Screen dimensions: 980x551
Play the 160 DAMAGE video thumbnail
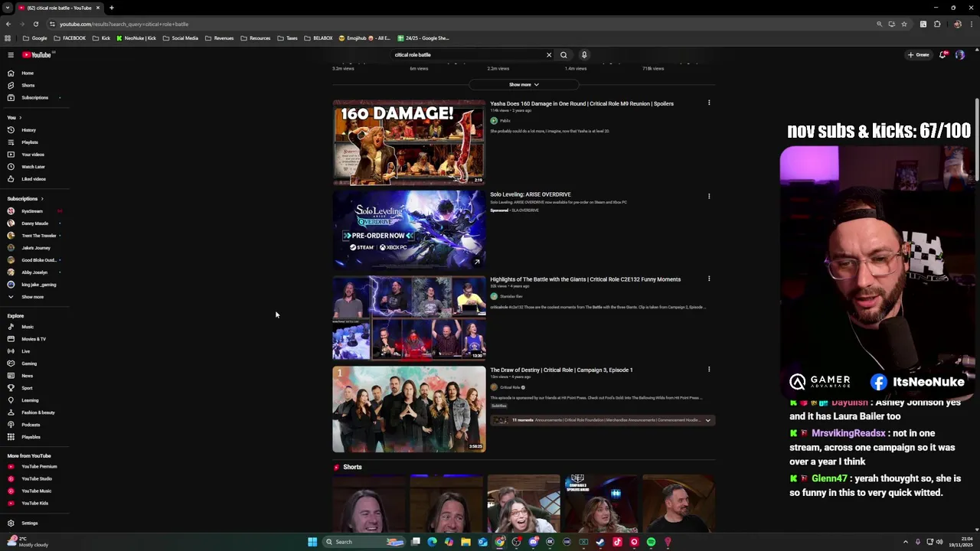tap(409, 142)
